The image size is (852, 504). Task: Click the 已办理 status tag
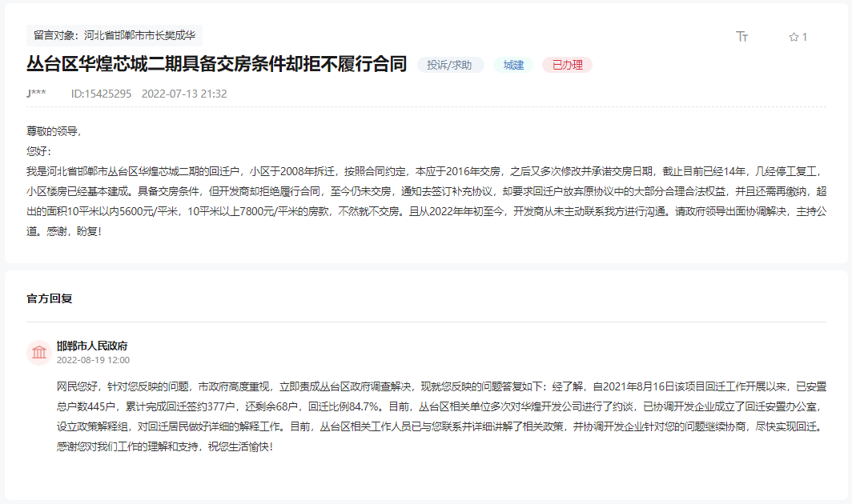pyautogui.click(x=567, y=65)
